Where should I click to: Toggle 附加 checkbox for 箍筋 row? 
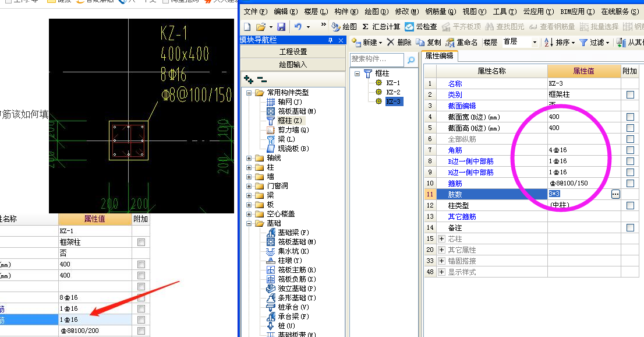630,183
